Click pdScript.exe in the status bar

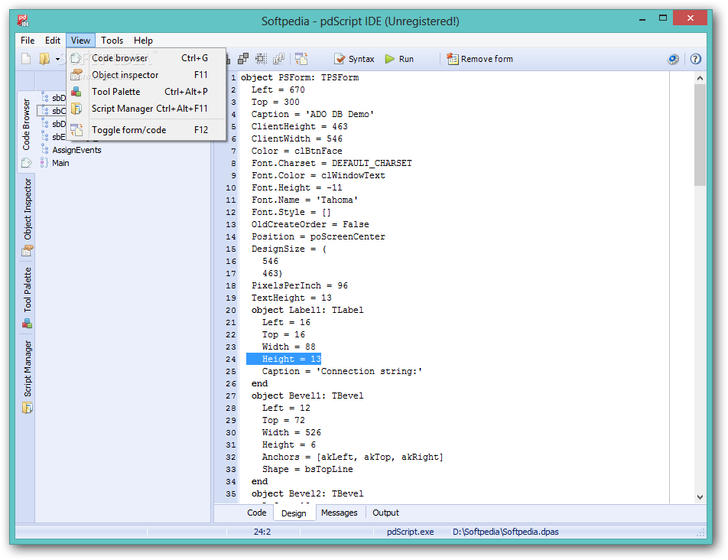[411, 532]
